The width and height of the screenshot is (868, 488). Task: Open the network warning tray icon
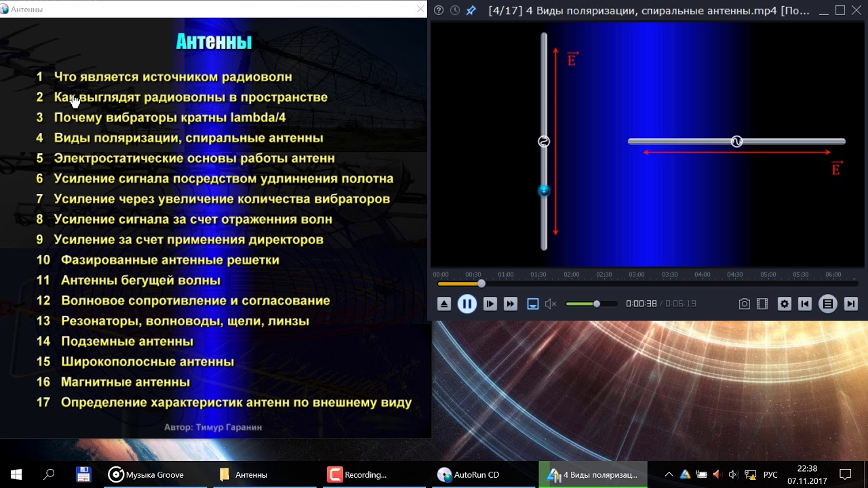[x=751, y=474]
